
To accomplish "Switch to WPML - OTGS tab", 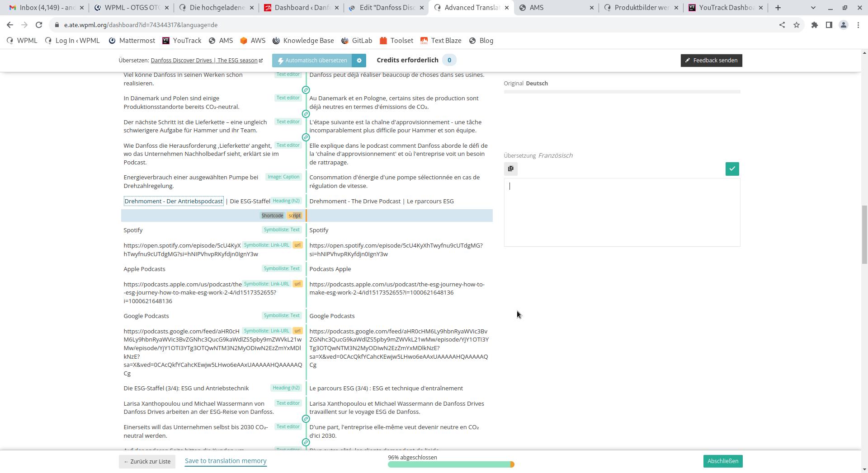I will pos(131,8).
